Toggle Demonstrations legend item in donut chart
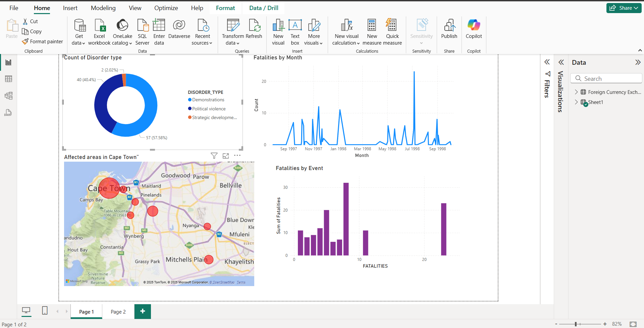This screenshot has width=644, height=328. pos(208,100)
